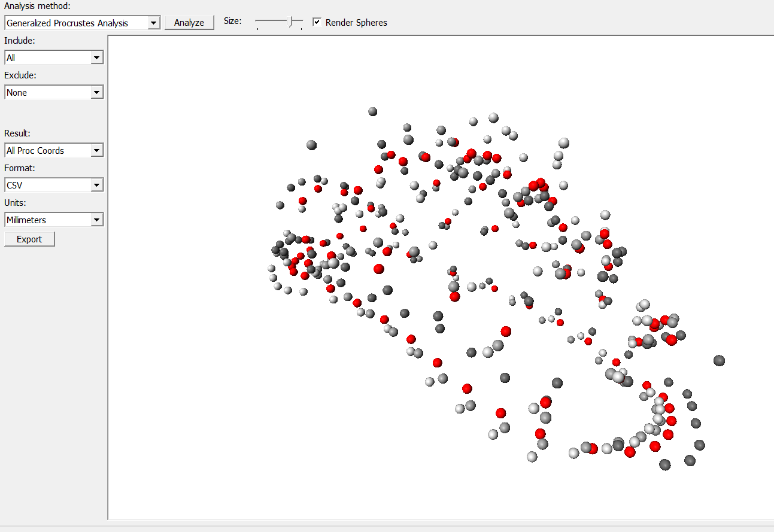
Task: Select the isolated dark sphere at far right
Action: coord(719,360)
